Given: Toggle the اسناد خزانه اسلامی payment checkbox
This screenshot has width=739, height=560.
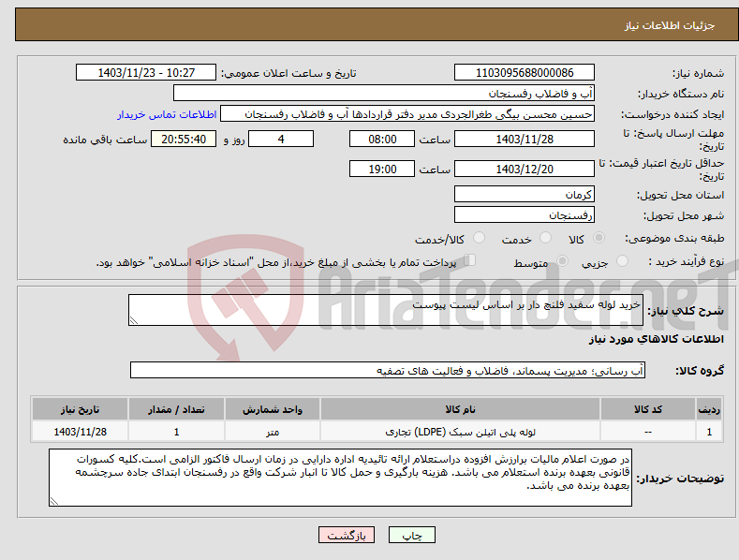Looking at the screenshot, I should click(x=469, y=260).
